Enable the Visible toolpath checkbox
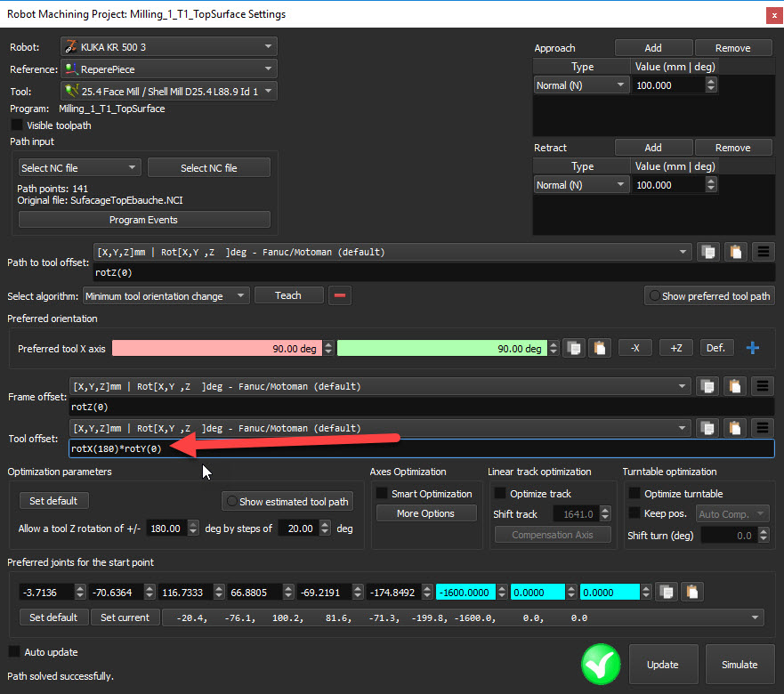The height and width of the screenshot is (694, 784). tap(17, 125)
